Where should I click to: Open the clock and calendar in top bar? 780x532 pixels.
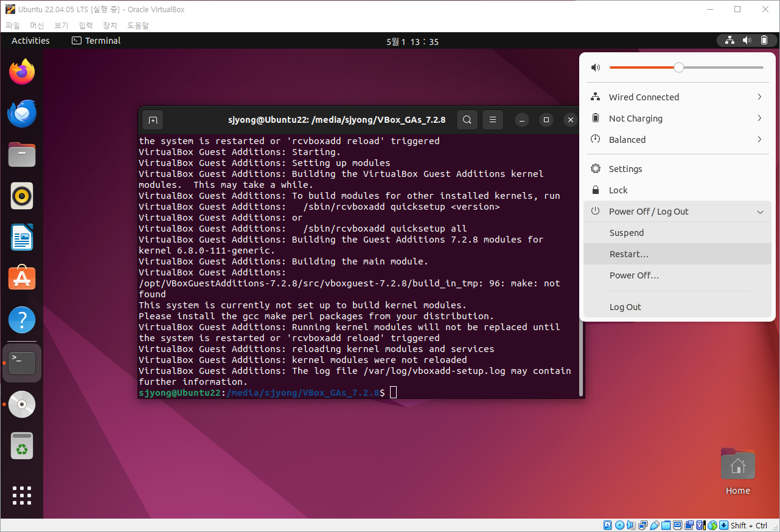[413, 41]
